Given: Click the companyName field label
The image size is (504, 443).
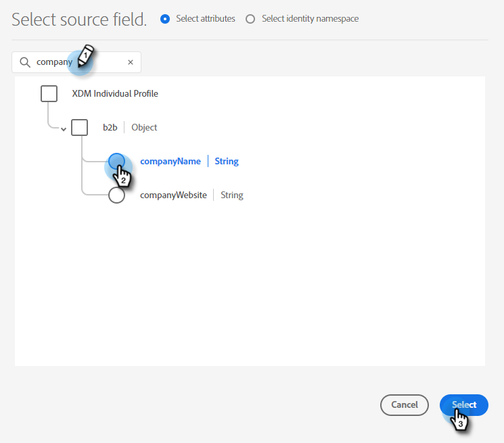Looking at the screenshot, I should coord(170,161).
